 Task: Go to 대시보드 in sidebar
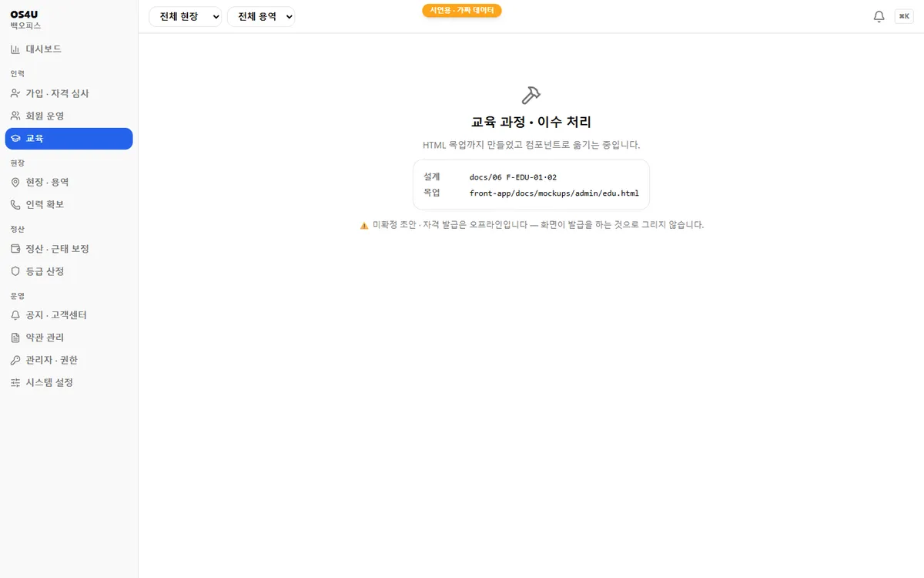tap(69, 49)
